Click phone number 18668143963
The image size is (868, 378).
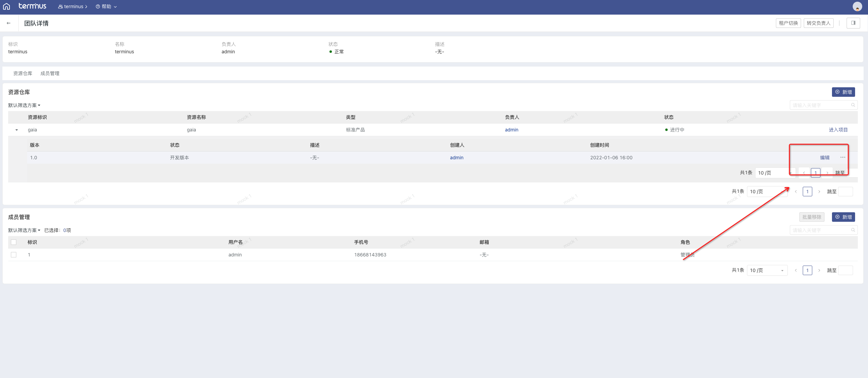point(370,255)
